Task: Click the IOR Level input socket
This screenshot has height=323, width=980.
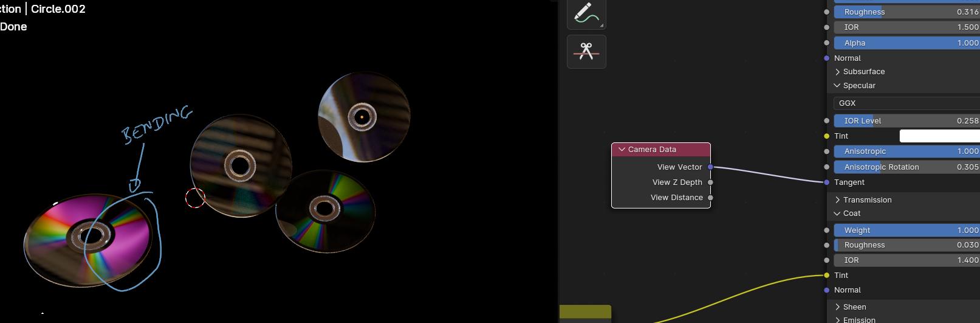Action: click(x=827, y=121)
